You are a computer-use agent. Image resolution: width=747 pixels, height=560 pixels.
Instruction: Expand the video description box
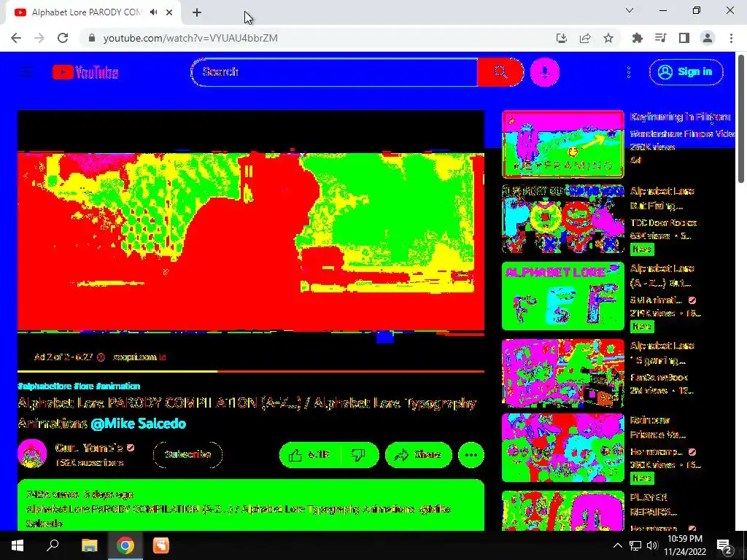(251, 505)
